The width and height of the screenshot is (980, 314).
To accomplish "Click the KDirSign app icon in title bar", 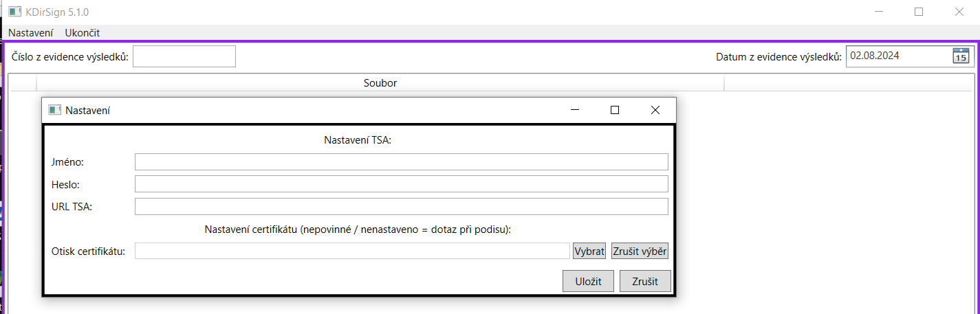I will (x=14, y=12).
